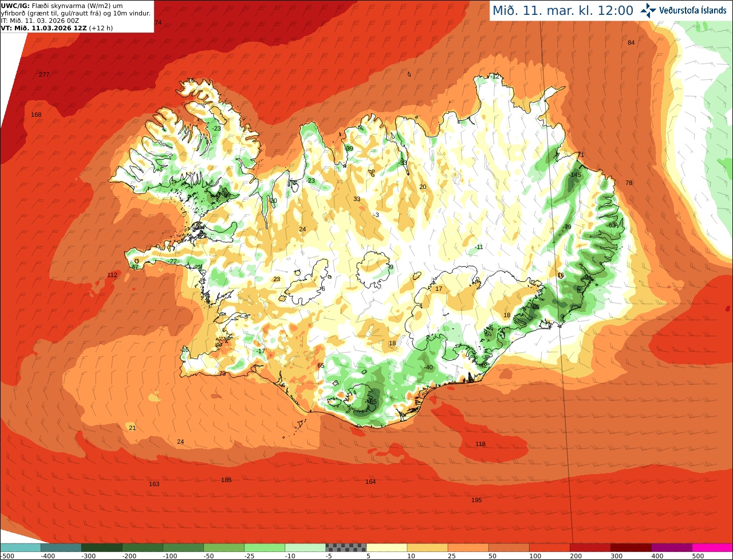Click the flux value 168 on the map
This screenshot has width=733, height=560.
[x=36, y=115]
